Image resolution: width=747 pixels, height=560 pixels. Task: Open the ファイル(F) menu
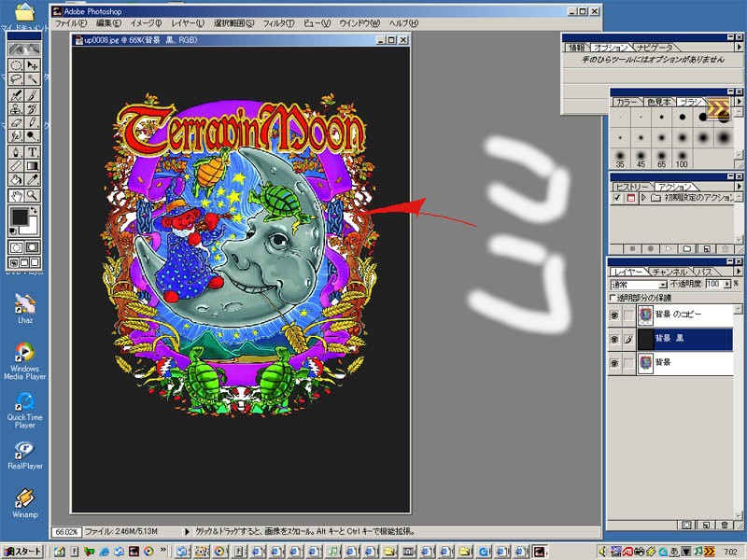tap(71, 22)
